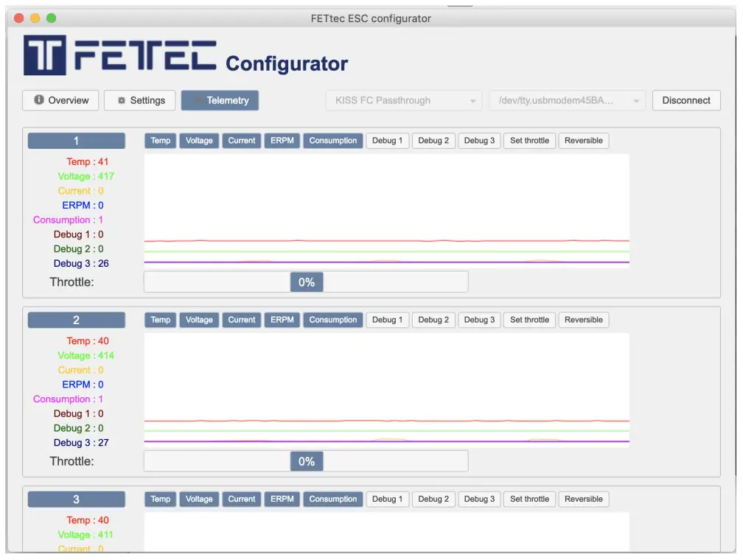Open the Overview tab
Viewport: 743px width, 560px height.
tap(60, 100)
